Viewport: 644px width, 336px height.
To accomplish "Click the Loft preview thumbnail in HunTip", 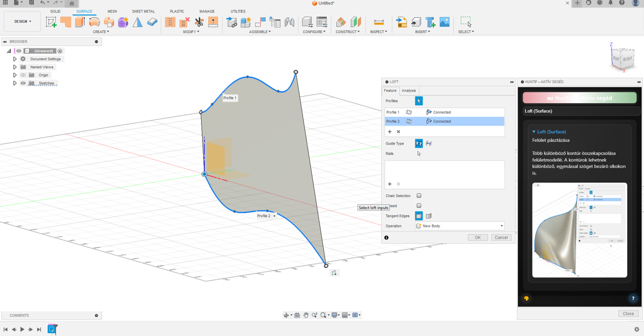I will (x=579, y=230).
